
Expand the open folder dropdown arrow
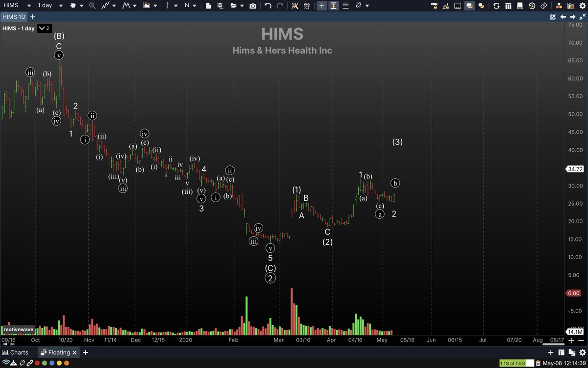(x=242, y=5)
